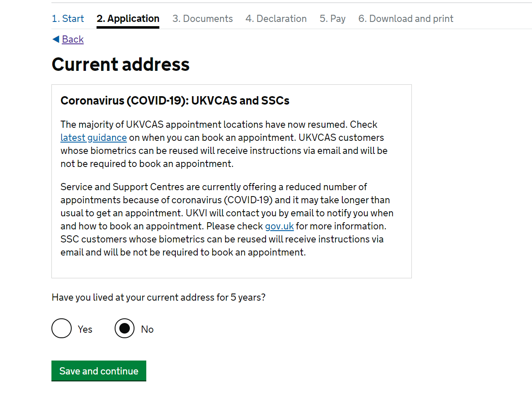Click the 'No' label text

coord(147,329)
